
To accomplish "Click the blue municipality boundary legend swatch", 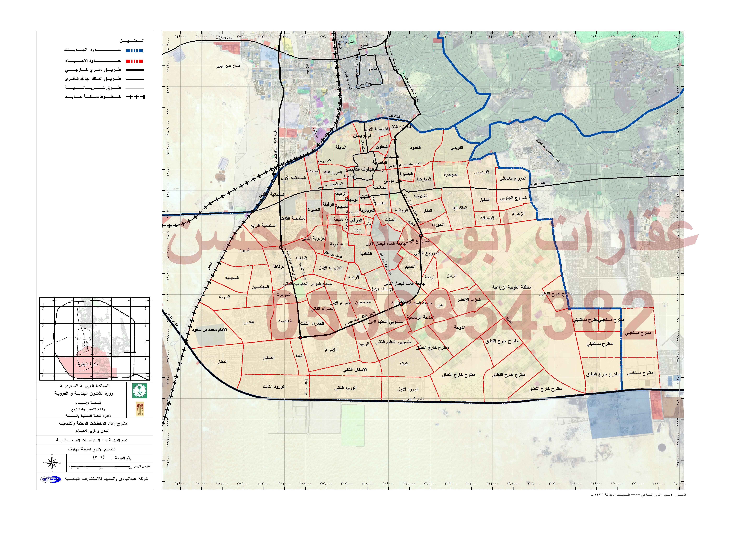I will click(135, 51).
